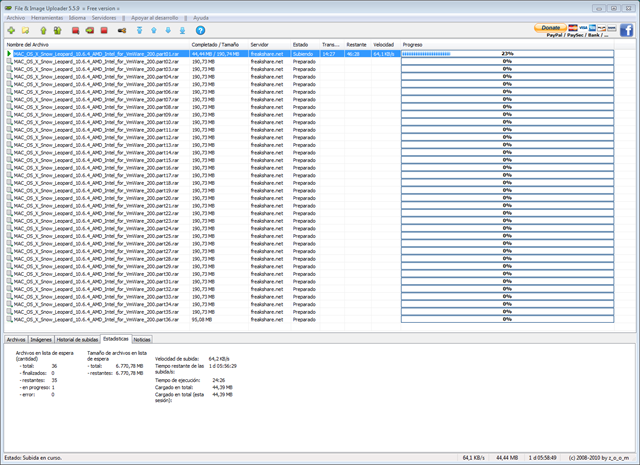Image resolution: width=640 pixels, height=465 pixels.
Task: Switch to the Archivos tab
Action: (x=16, y=340)
